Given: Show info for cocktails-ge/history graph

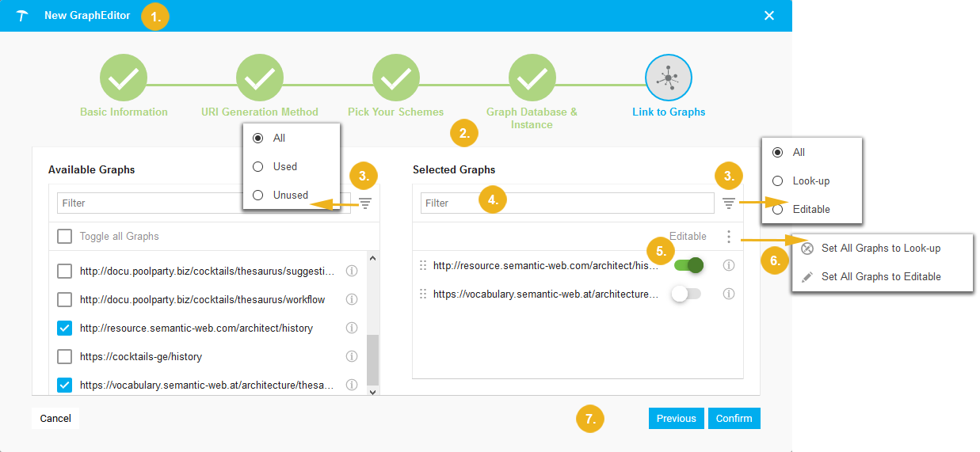Looking at the screenshot, I should point(352,357).
